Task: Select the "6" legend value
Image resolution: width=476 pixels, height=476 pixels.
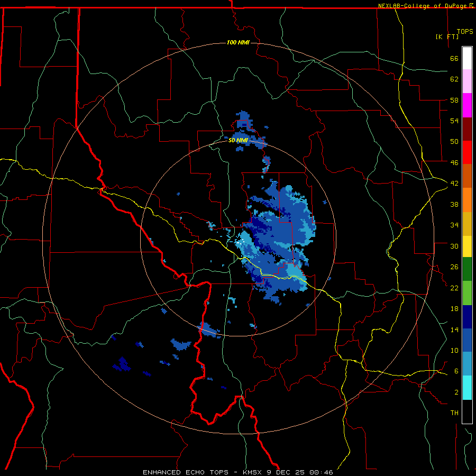Action: [x=456, y=371]
